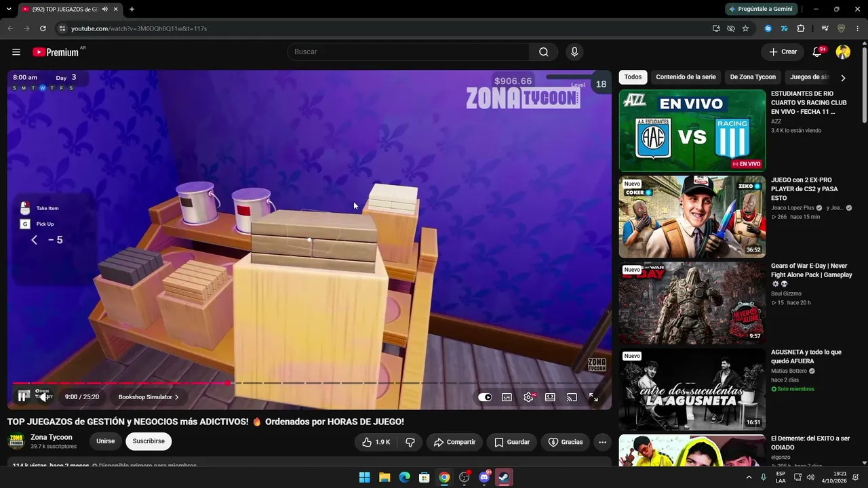Click the YouTube search input field
This screenshot has width=868, height=488.
tap(408, 52)
